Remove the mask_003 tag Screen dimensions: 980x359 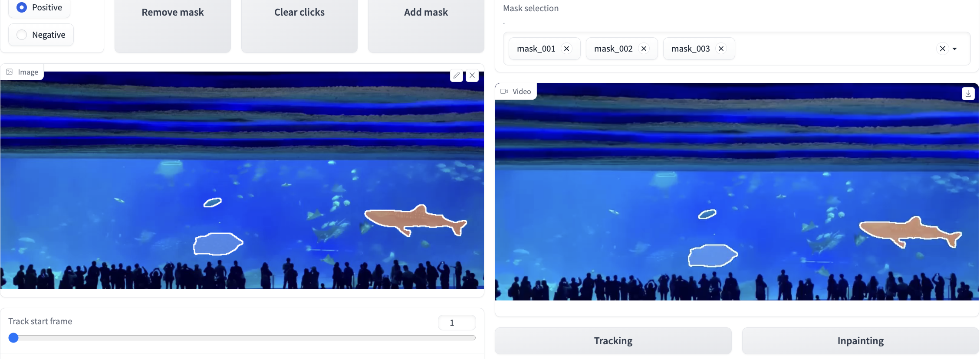coord(721,49)
